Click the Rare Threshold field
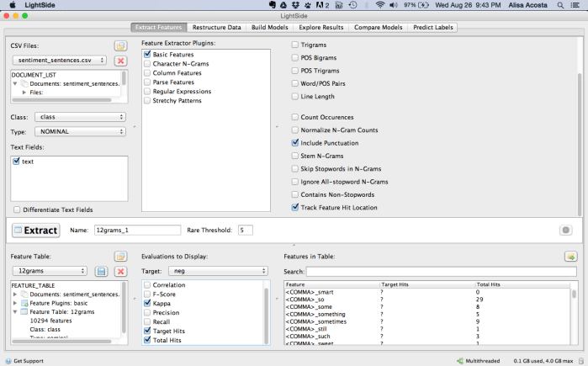 coord(246,230)
